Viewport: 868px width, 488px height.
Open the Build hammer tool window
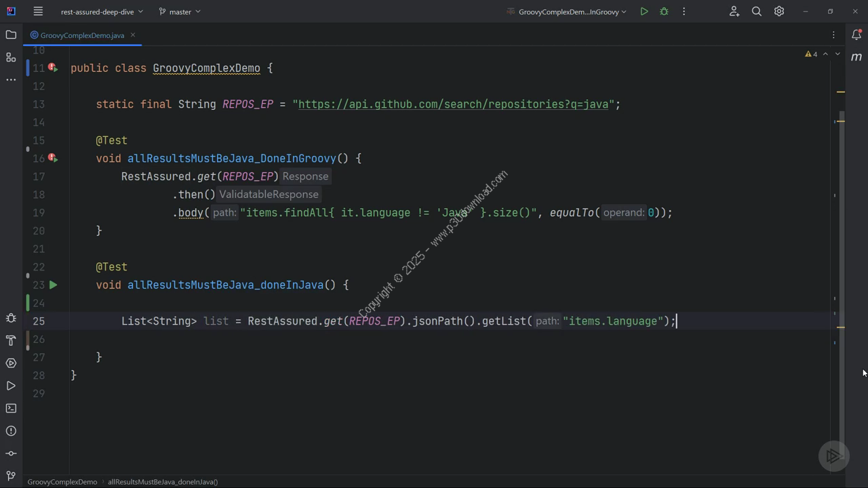point(11,340)
